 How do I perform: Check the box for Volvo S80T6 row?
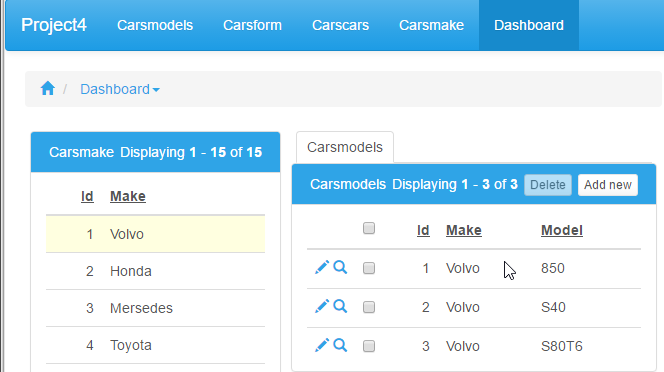coord(369,346)
